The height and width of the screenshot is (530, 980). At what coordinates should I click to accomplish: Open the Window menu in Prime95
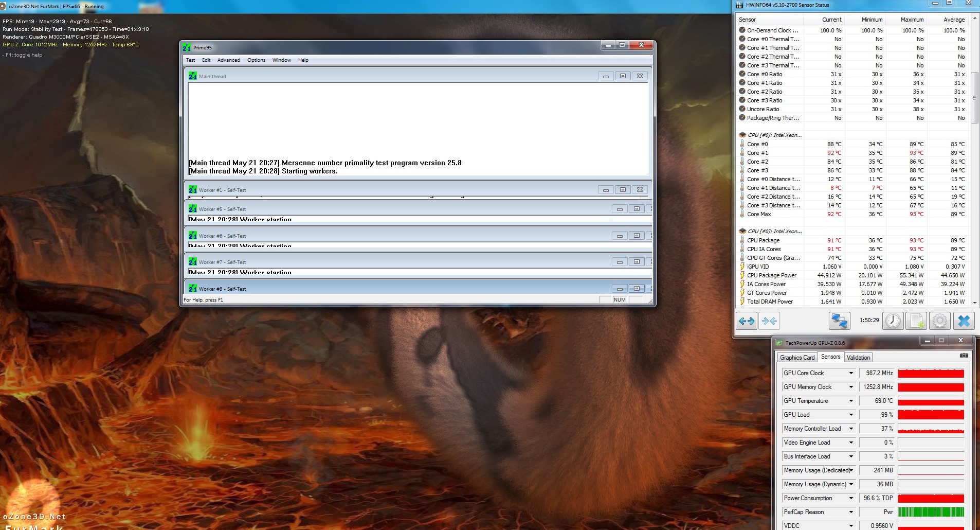[x=281, y=60]
